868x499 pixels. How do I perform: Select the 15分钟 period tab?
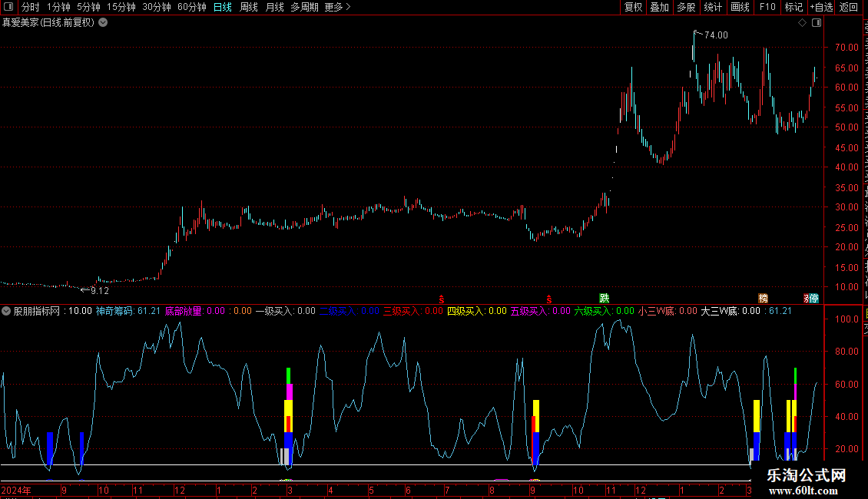coord(121,7)
